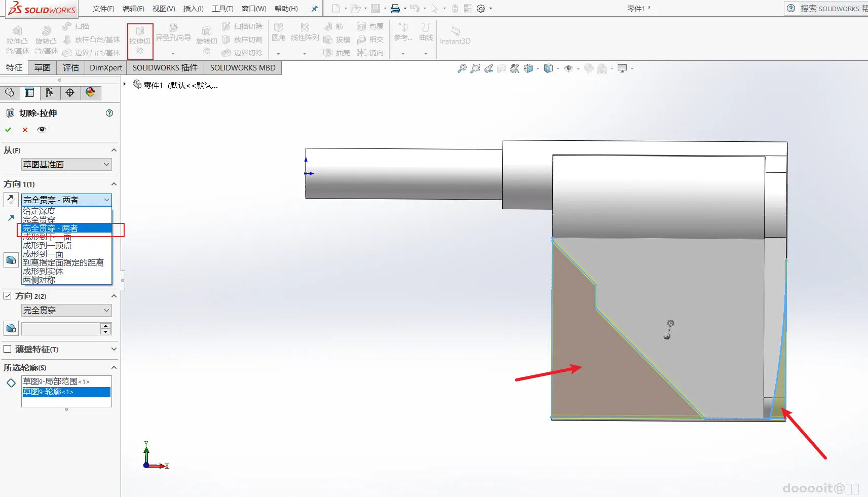The height and width of the screenshot is (497, 868).
Task: Open the 线性阵列 linear pattern tool
Action: [305, 31]
